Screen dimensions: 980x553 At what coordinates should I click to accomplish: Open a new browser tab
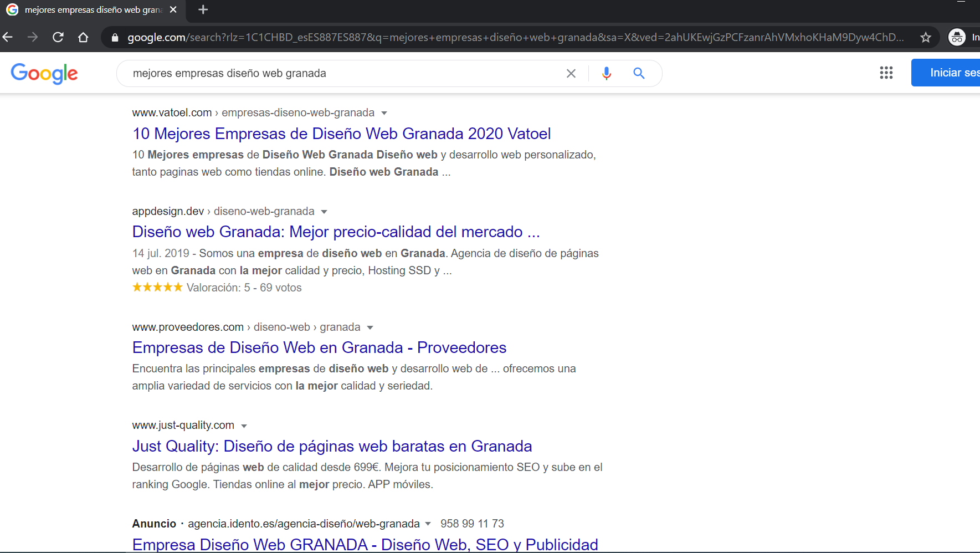click(202, 9)
